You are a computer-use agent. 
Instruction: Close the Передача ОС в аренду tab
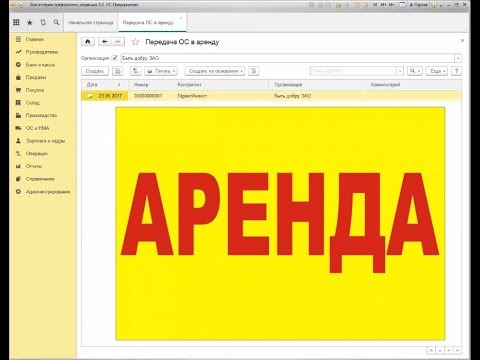point(181,18)
